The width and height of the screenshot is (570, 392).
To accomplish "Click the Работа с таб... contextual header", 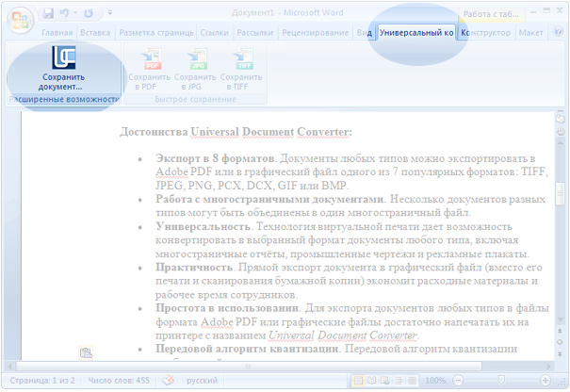I will (491, 14).
